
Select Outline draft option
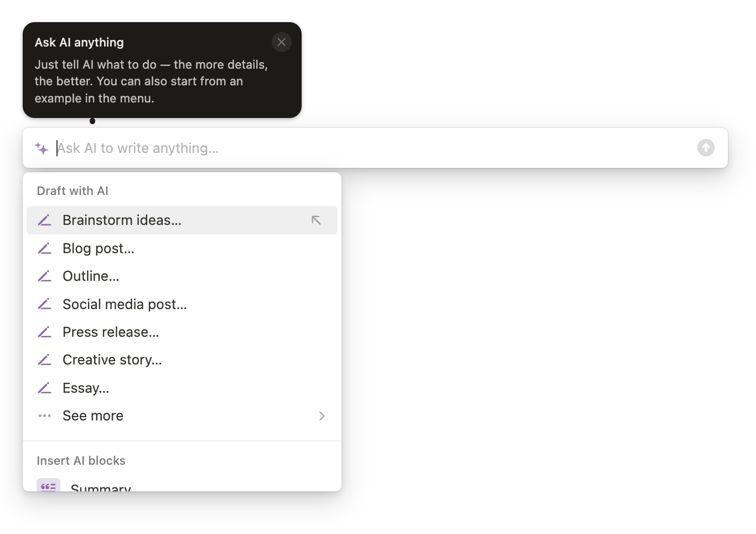pos(182,276)
